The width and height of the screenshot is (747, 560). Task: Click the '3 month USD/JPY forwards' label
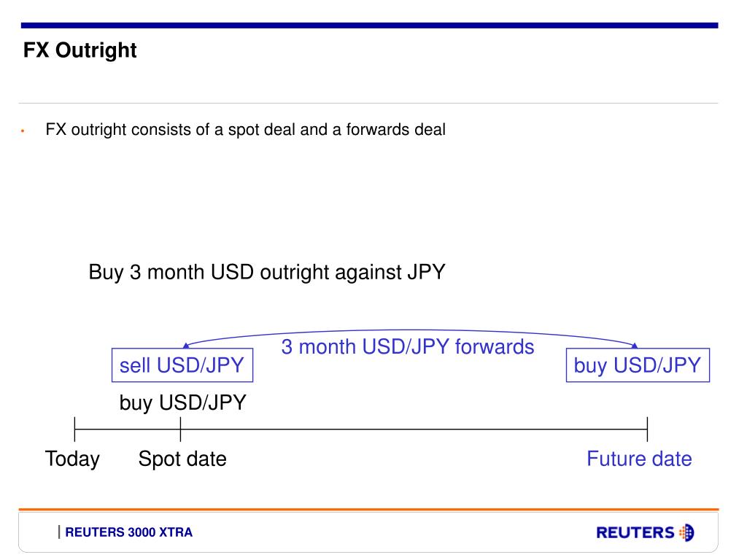click(x=407, y=346)
